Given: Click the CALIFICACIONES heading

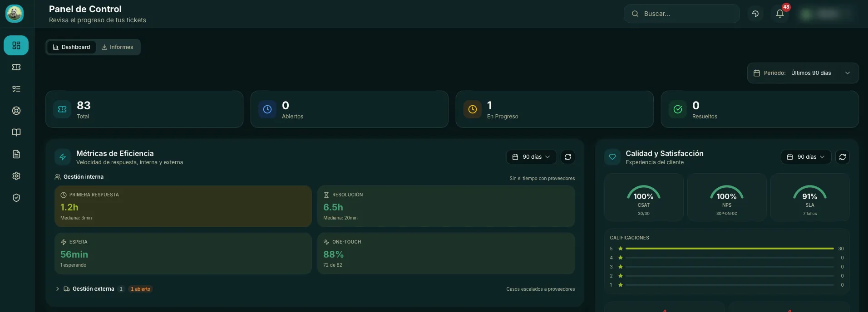Looking at the screenshot, I should tap(629, 238).
